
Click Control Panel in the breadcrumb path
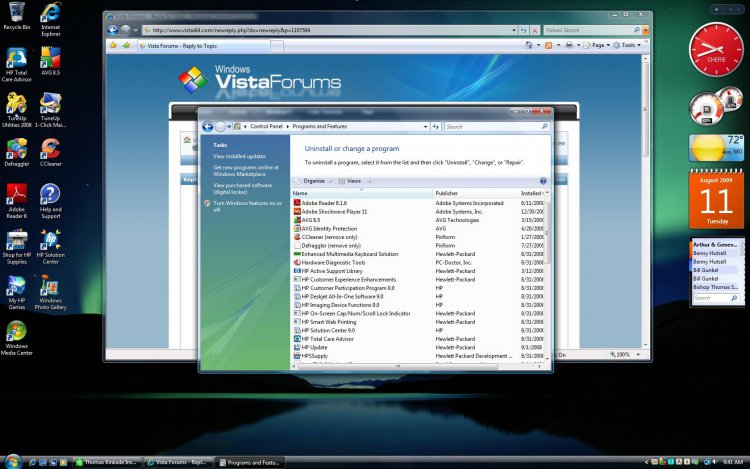(266, 126)
